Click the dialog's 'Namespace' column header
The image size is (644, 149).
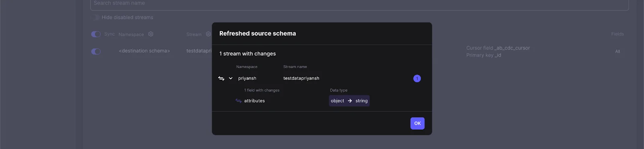[x=247, y=67]
